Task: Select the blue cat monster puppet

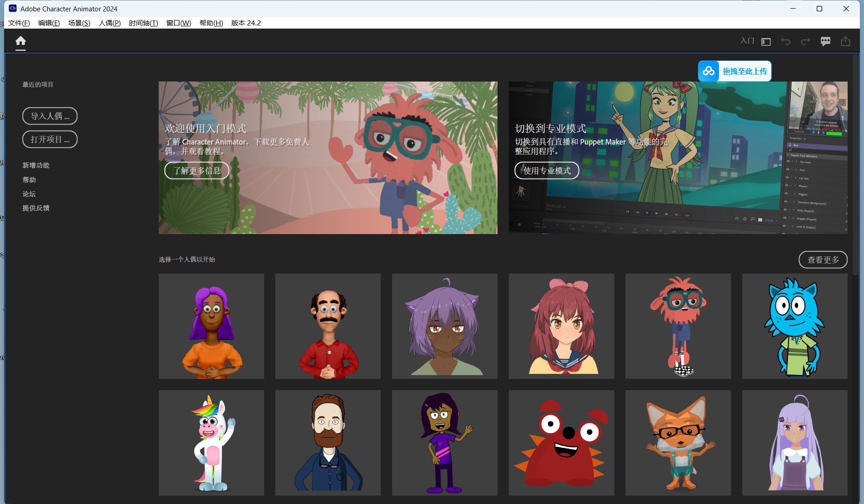Action: pos(795,326)
